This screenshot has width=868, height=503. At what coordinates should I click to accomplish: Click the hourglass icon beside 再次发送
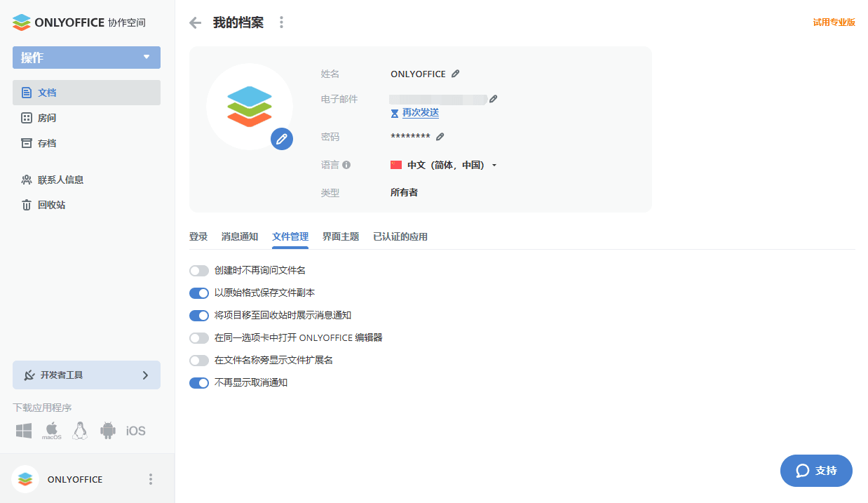point(395,113)
